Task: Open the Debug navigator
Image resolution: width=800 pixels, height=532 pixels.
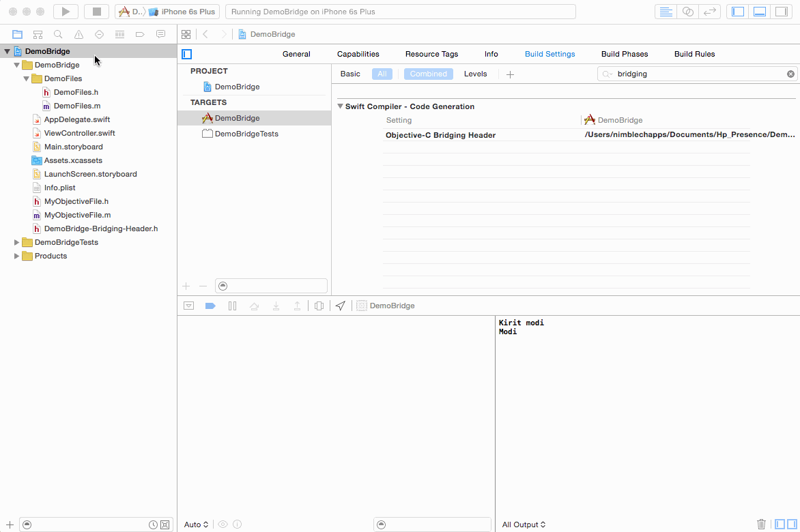Action: coord(119,34)
